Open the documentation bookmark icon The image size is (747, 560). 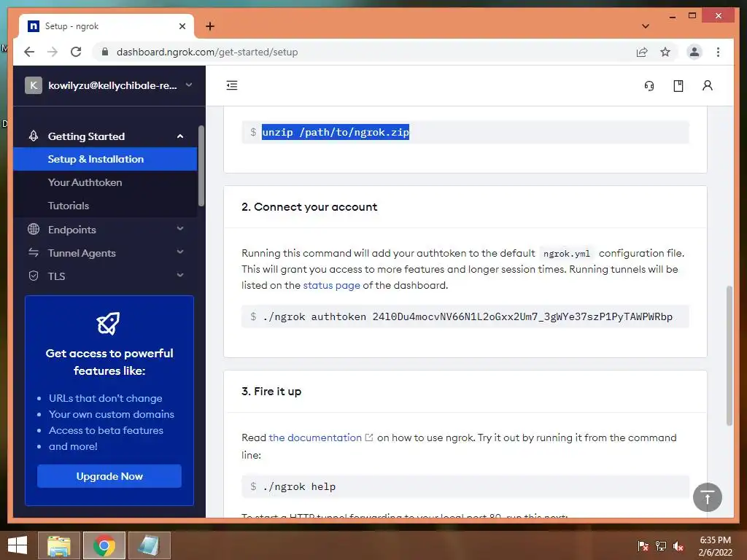(x=678, y=86)
